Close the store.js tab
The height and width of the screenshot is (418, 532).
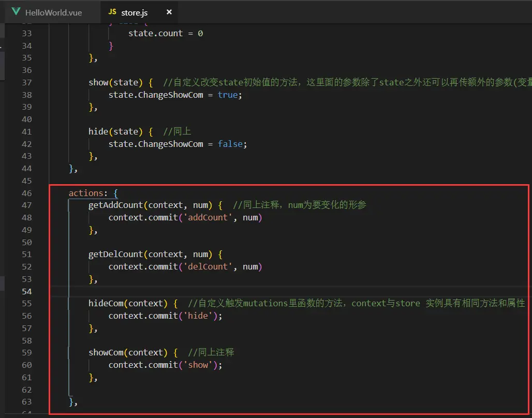pyautogui.click(x=169, y=12)
